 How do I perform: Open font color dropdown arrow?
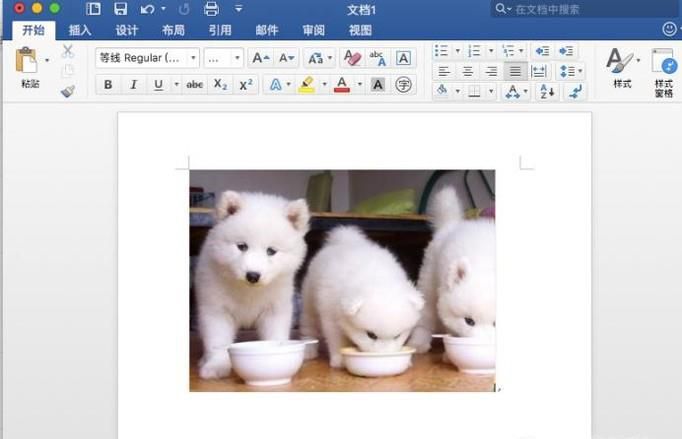pyautogui.click(x=360, y=84)
